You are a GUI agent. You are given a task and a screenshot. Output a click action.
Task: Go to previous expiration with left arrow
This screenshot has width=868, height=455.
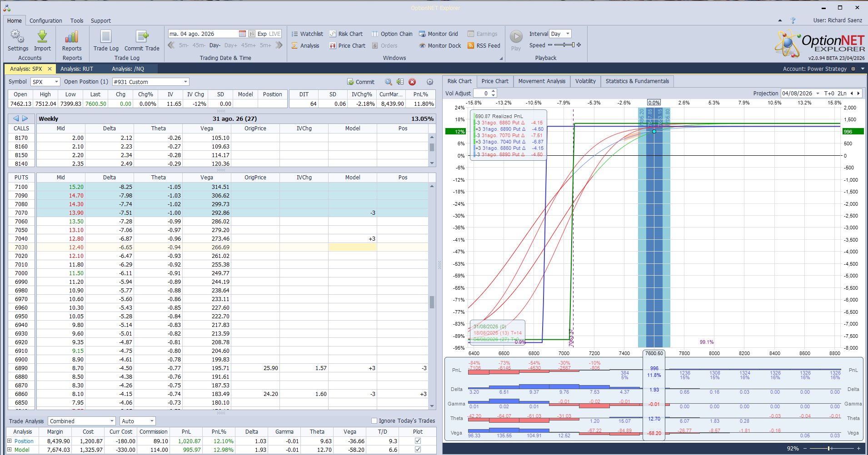pyautogui.click(x=16, y=119)
